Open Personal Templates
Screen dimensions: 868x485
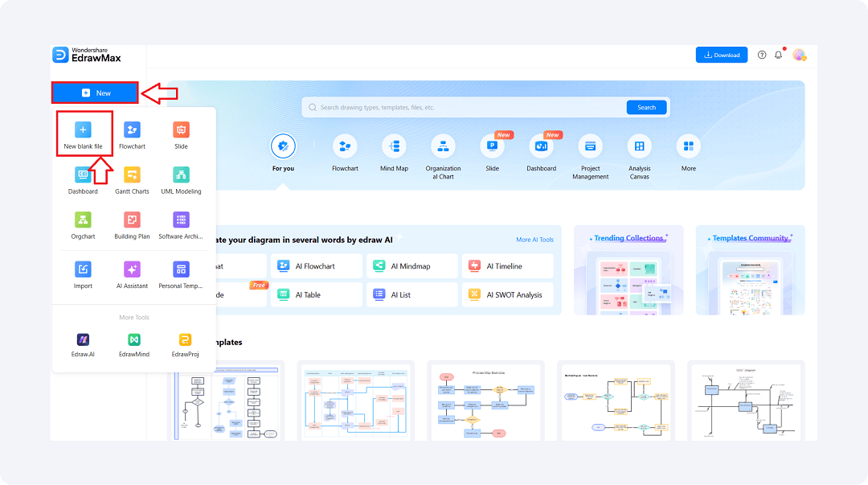click(181, 275)
